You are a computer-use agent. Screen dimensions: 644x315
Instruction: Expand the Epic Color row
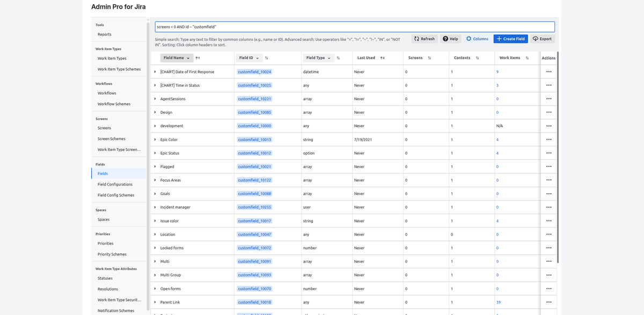(155, 140)
